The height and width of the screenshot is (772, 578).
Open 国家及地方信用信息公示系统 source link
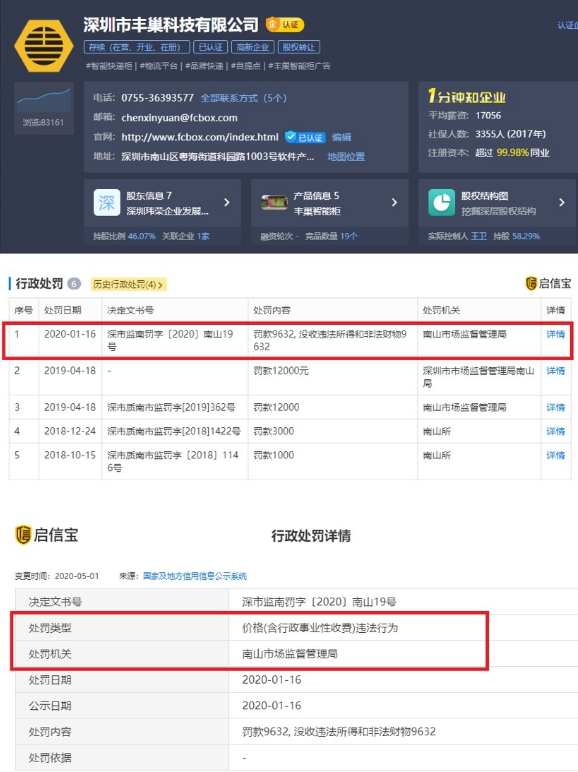194,576
